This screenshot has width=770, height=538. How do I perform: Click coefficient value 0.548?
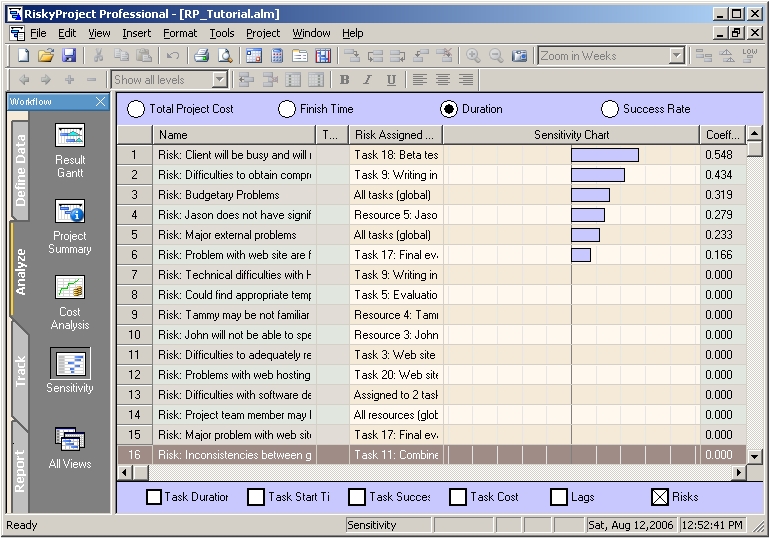pyautogui.click(x=718, y=155)
